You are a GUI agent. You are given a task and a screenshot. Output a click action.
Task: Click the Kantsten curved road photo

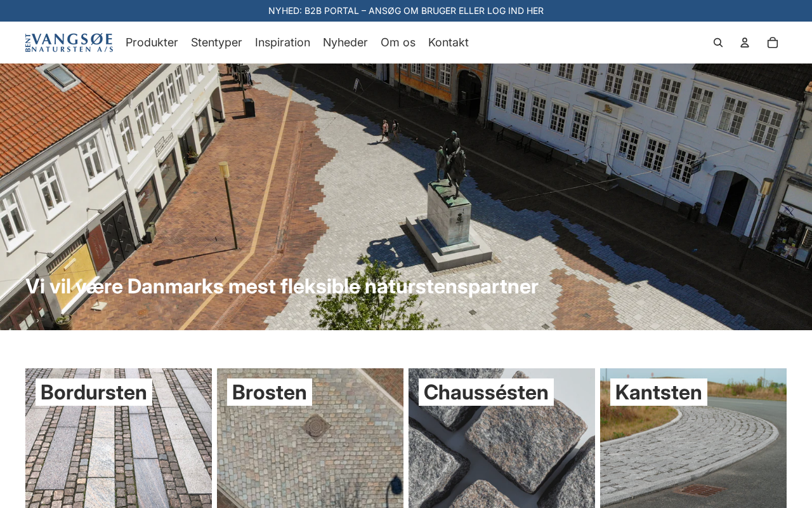(x=693, y=457)
